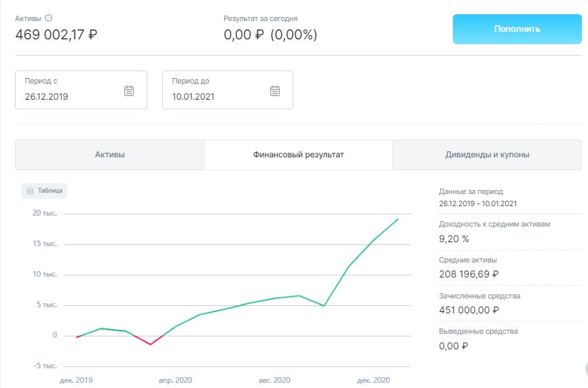Click the авг. 2020 axis label
This screenshot has width=588, height=388.
pyautogui.click(x=274, y=380)
